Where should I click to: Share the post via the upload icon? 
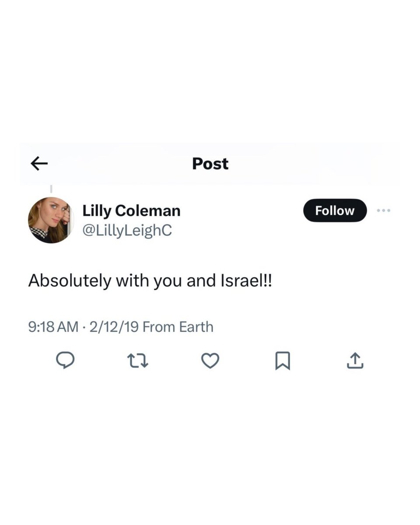(x=355, y=360)
